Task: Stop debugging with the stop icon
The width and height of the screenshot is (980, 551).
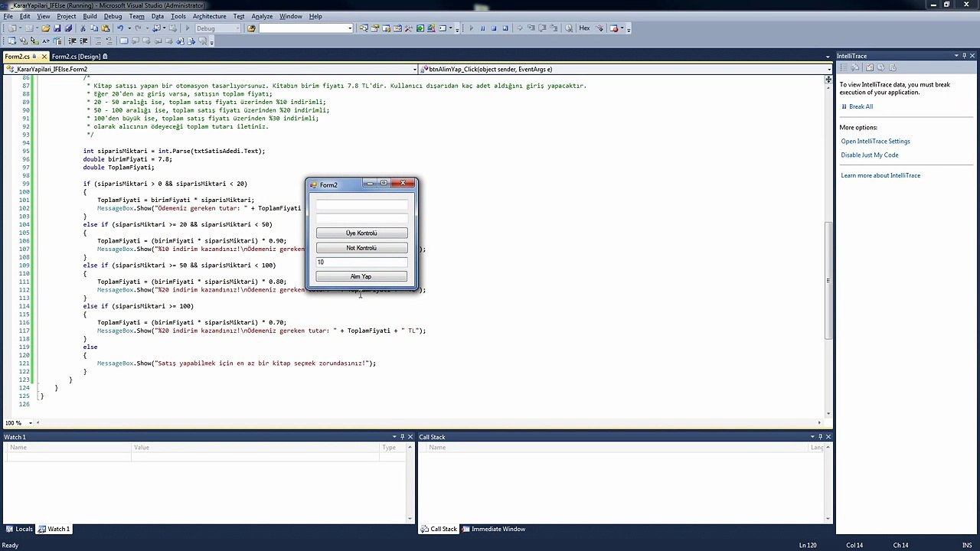Action: [x=494, y=28]
